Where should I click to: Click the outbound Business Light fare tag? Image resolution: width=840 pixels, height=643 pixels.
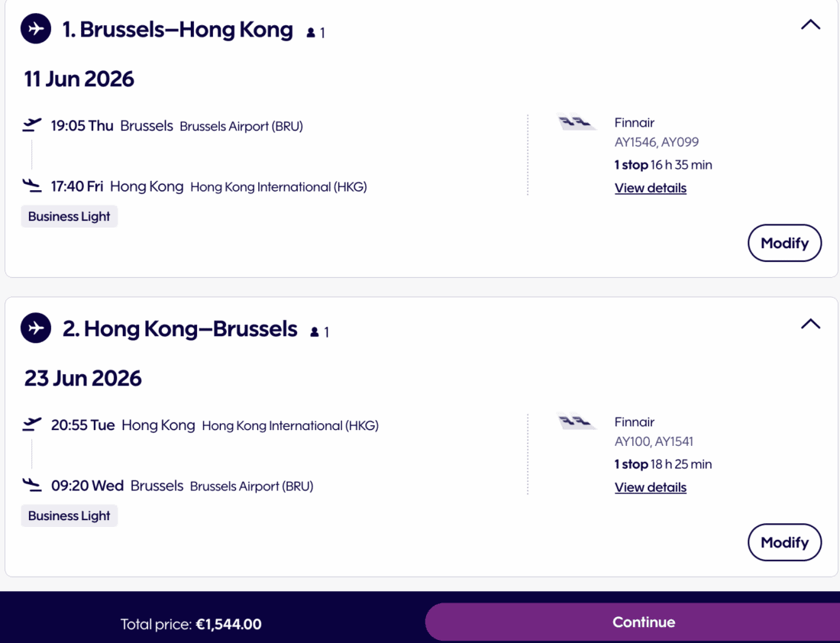click(x=69, y=217)
